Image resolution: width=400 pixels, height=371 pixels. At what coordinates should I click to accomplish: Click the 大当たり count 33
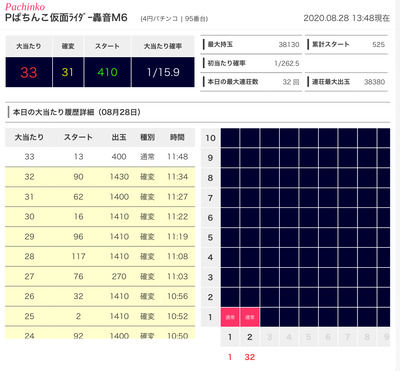coord(29,72)
